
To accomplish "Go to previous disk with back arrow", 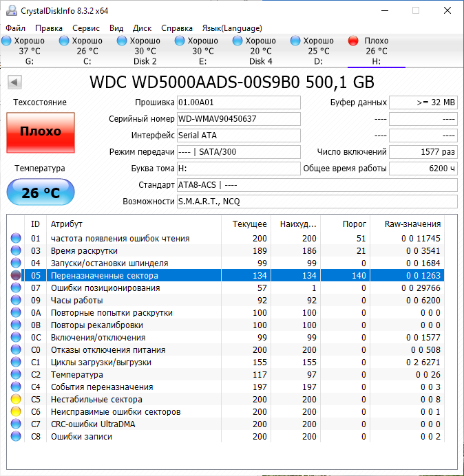I will pyautogui.click(x=14, y=82).
